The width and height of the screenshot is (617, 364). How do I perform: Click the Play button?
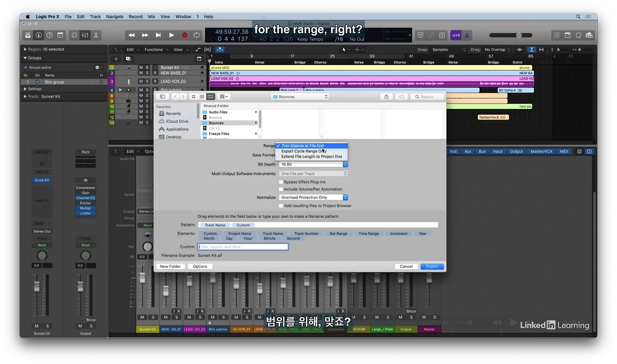(x=172, y=35)
